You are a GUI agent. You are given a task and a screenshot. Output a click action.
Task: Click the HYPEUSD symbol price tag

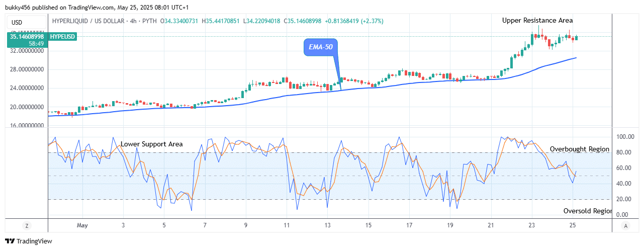(x=62, y=37)
